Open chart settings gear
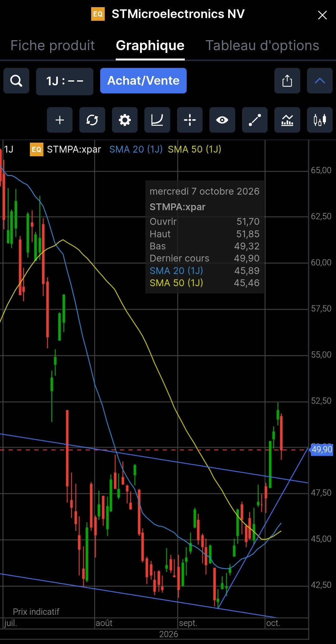This screenshot has height=644, width=336. [125, 120]
